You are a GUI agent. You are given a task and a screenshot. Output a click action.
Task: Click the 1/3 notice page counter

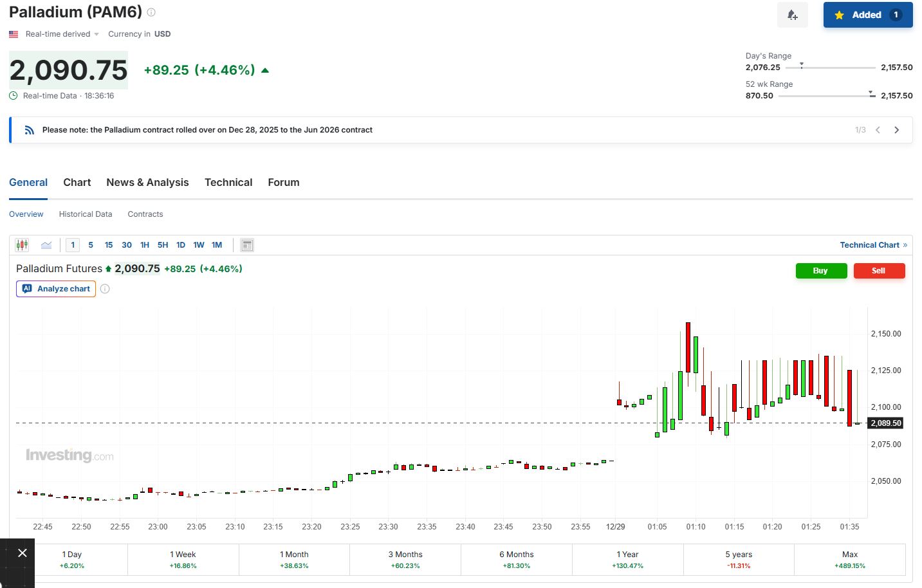coord(860,130)
